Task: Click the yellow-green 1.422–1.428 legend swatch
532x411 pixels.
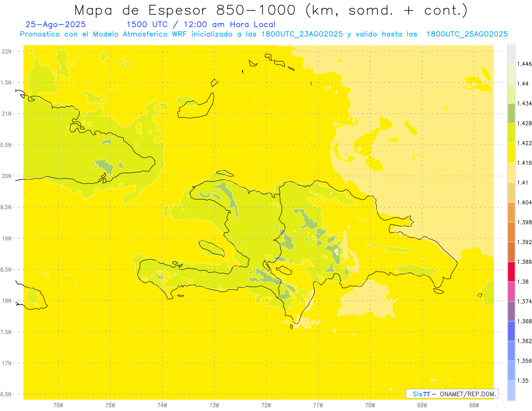Action: pyautogui.click(x=511, y=133)
